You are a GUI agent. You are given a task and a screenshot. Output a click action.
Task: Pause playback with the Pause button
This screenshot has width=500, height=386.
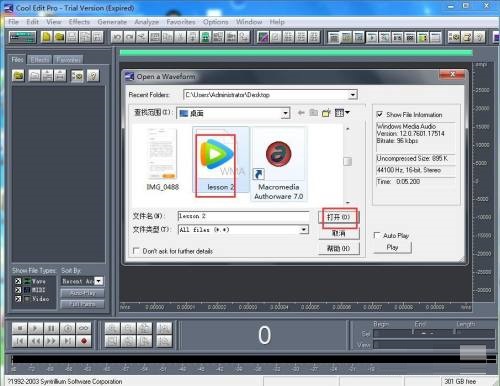coord(51,329)
